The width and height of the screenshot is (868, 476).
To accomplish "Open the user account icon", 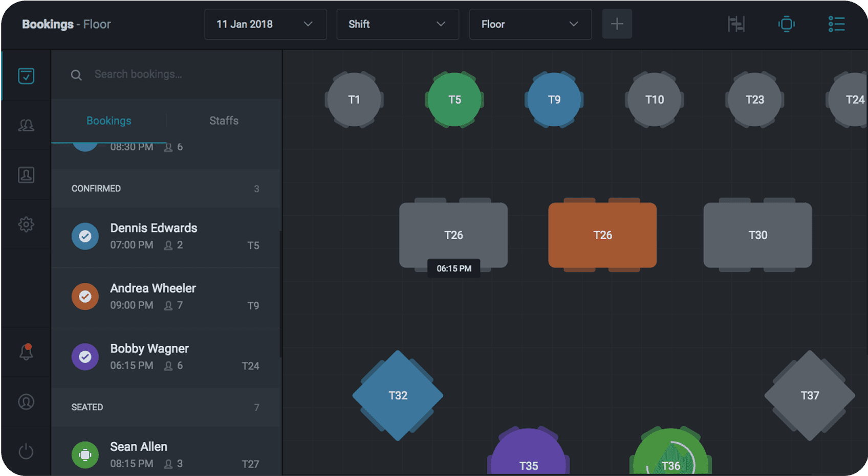I will (x=26, y=402).
